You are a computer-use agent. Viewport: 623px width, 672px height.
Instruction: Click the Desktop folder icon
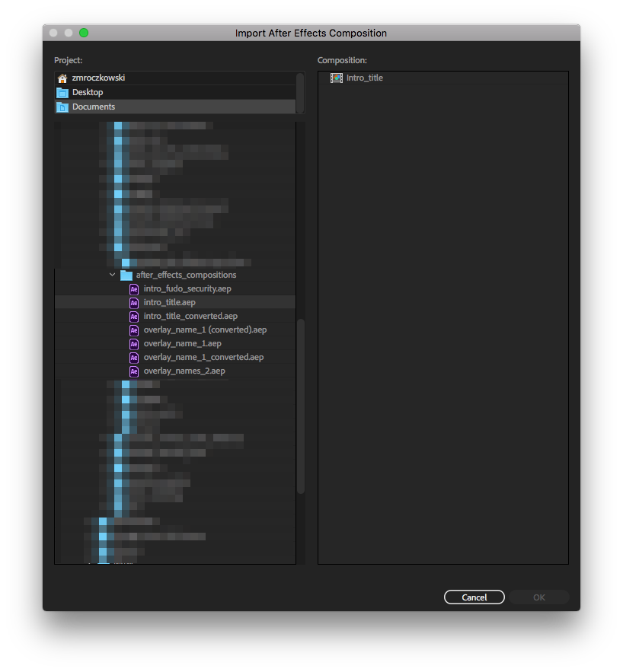(x=62, y=93)
